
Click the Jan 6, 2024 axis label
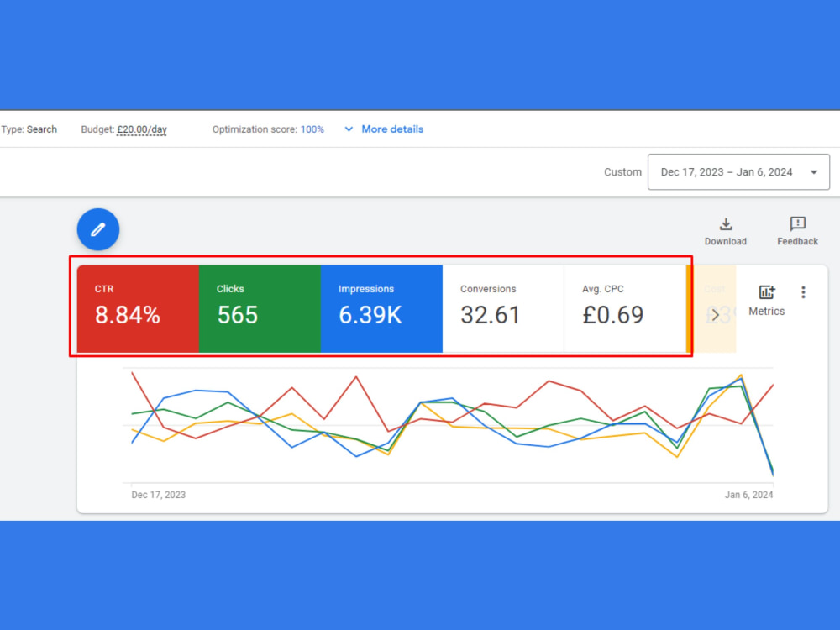click(749, 495)
